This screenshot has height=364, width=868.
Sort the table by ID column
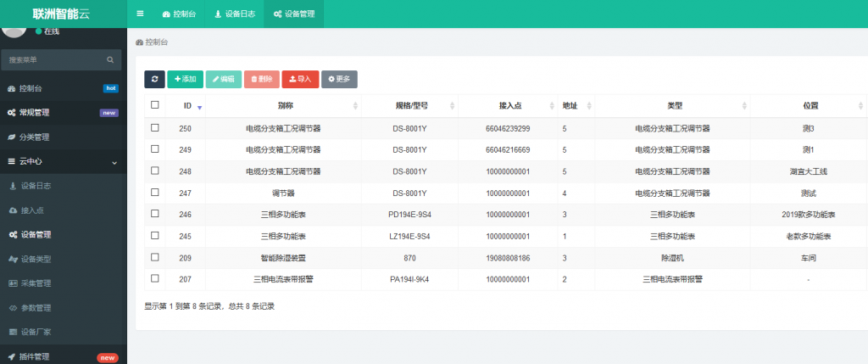coord(187,106)
